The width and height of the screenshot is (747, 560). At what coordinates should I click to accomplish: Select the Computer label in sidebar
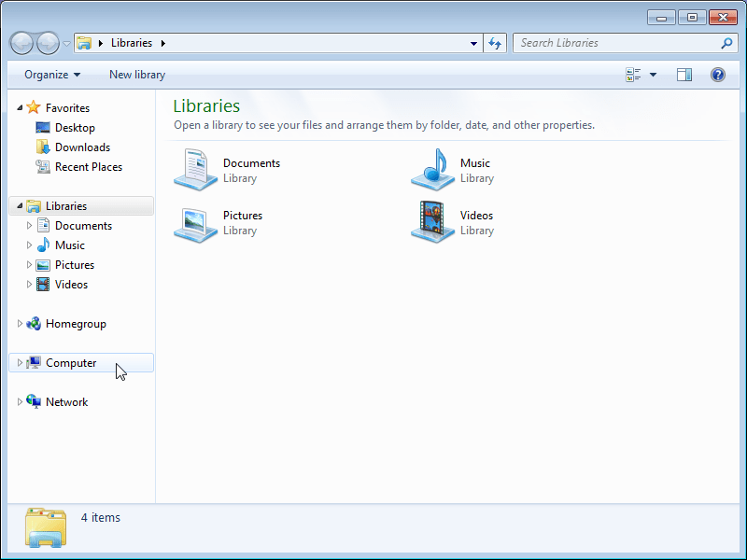coord(71,363)
